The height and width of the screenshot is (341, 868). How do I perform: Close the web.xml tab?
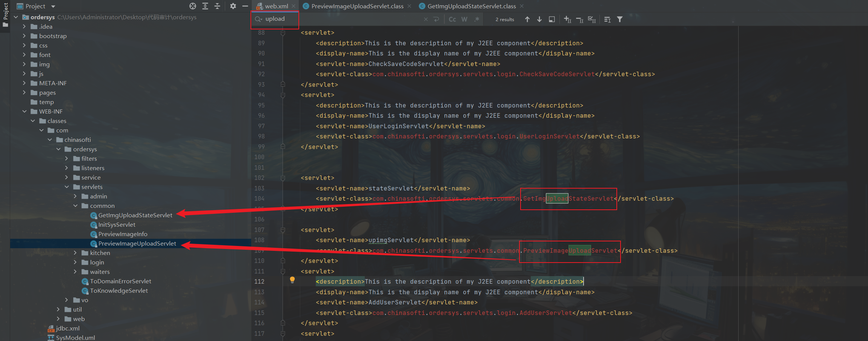(293, 6)
